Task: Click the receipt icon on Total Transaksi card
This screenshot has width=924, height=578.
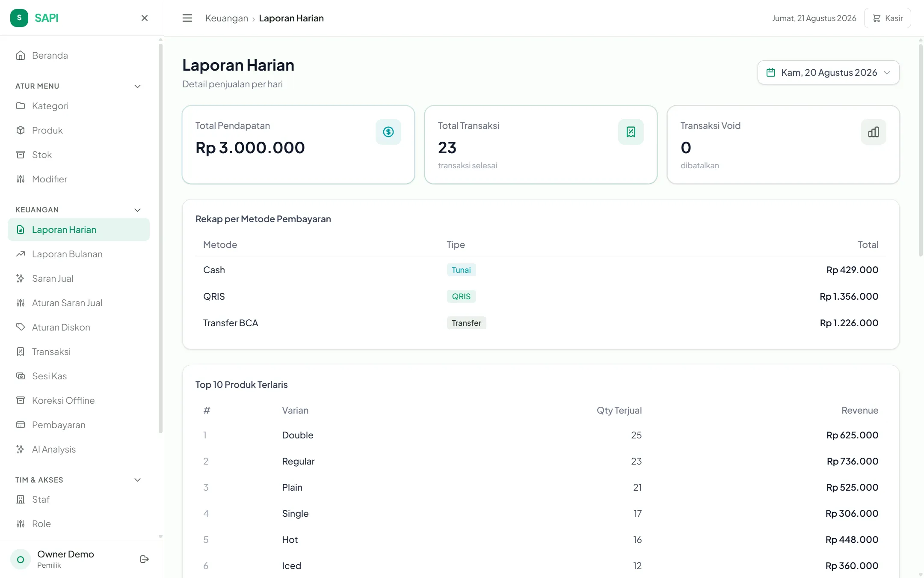Action: (631, 132)
